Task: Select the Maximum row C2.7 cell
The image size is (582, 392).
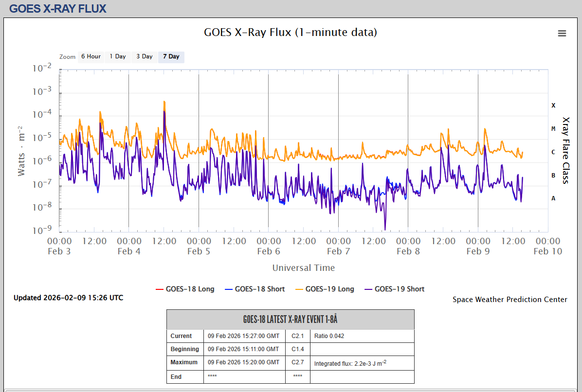Action: pos(298,362)
